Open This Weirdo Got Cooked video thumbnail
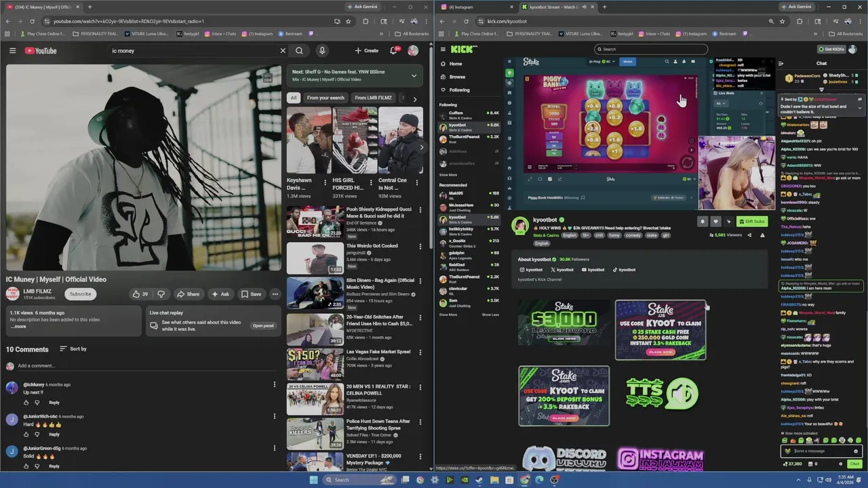Viewport: 868px width, 488px height. point(315,258)
